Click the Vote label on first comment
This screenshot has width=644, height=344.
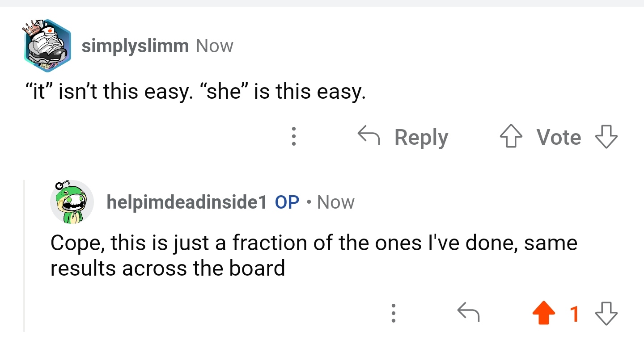[x=559, y=137]
